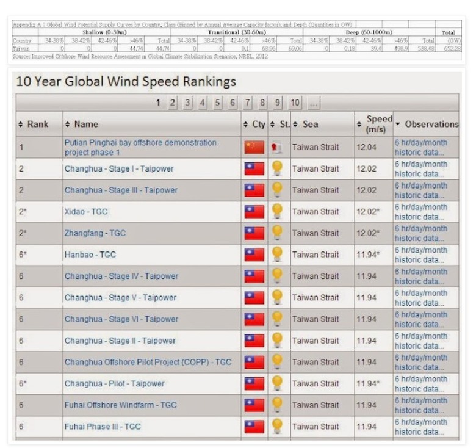The height and width of the screenshot is (448, 476).
Task: Click the lightbulb in Changhua Stage II row
Action: pos(277,341)
